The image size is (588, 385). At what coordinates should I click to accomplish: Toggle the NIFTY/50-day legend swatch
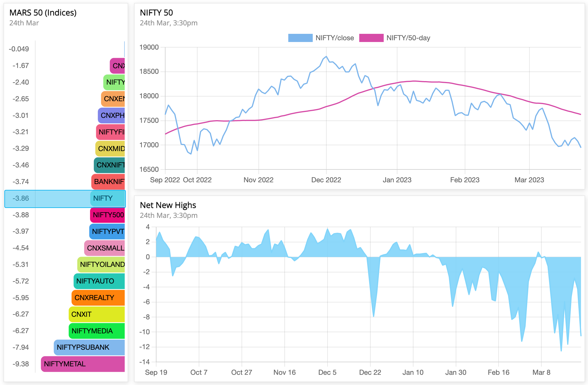point(371,38)
